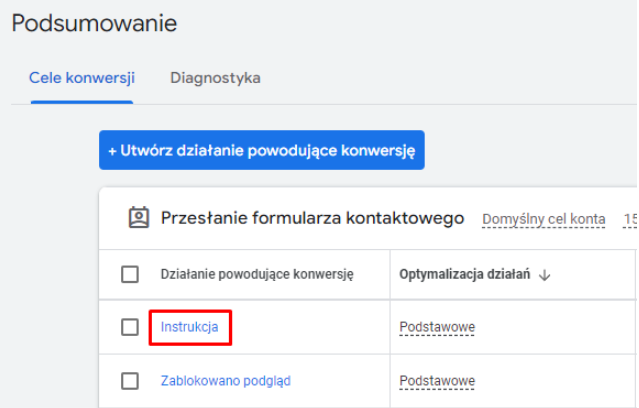Click the Przesłanie formularza kontaktowego group title

coord(312,218)
